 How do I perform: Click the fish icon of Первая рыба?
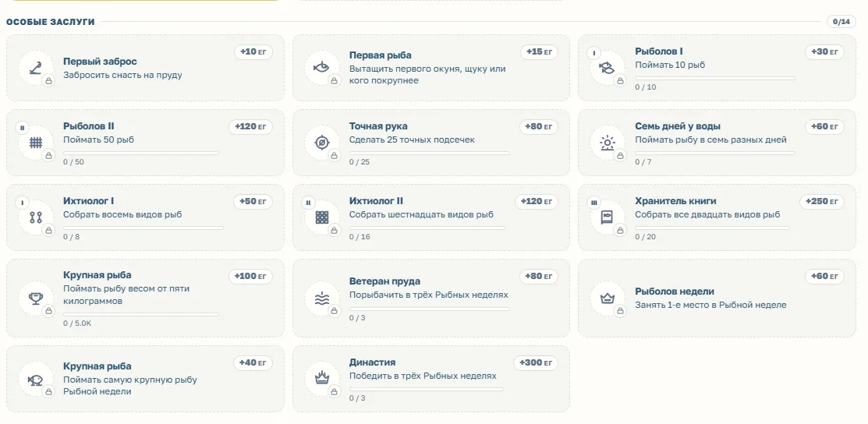pos(321,68)
